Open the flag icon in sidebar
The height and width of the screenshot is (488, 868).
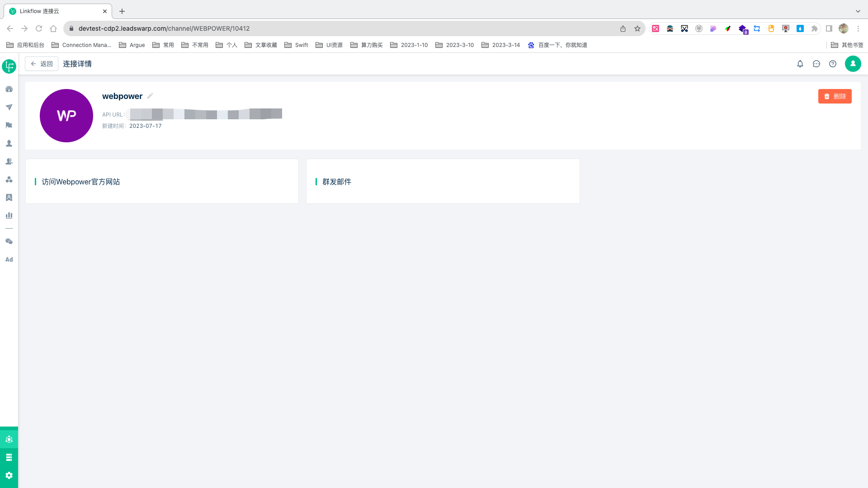tap(9, 125)
